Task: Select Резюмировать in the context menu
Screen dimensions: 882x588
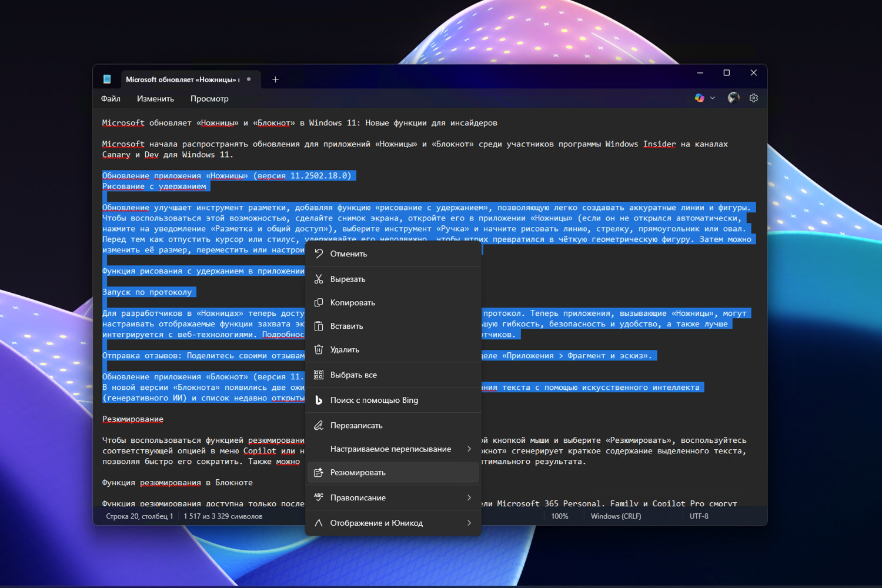Action: click(x=393, y=473)
